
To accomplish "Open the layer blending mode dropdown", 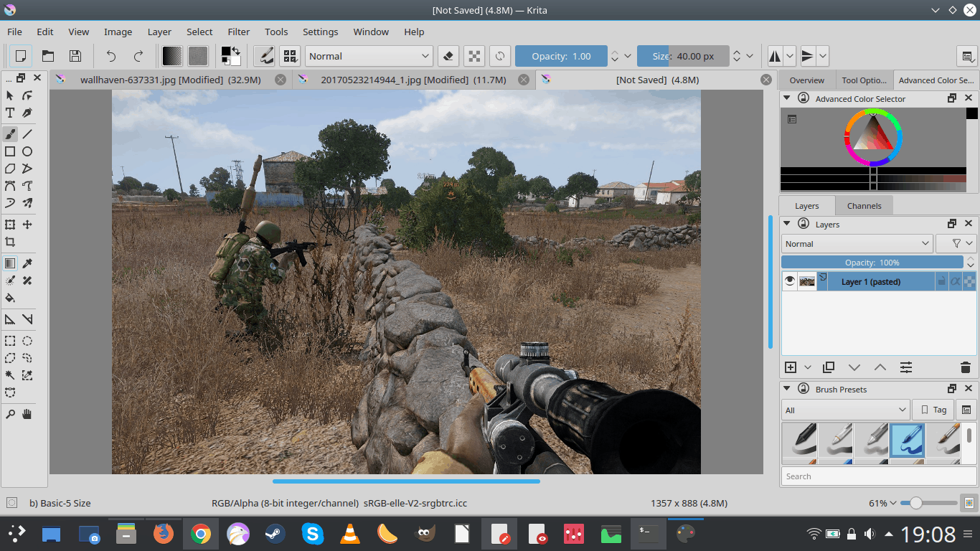I will point(857,244).
